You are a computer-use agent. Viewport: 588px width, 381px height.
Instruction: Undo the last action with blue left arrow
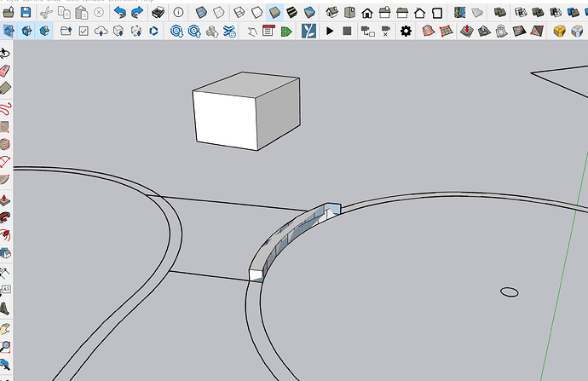[x=119, y=13]
